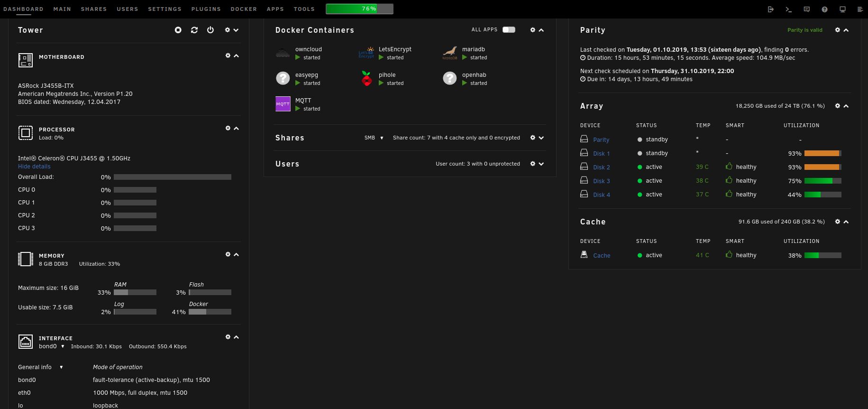Open the Disk 3 link
The image size is (868, 409).
pyautogui.click(x=601, y=181)
